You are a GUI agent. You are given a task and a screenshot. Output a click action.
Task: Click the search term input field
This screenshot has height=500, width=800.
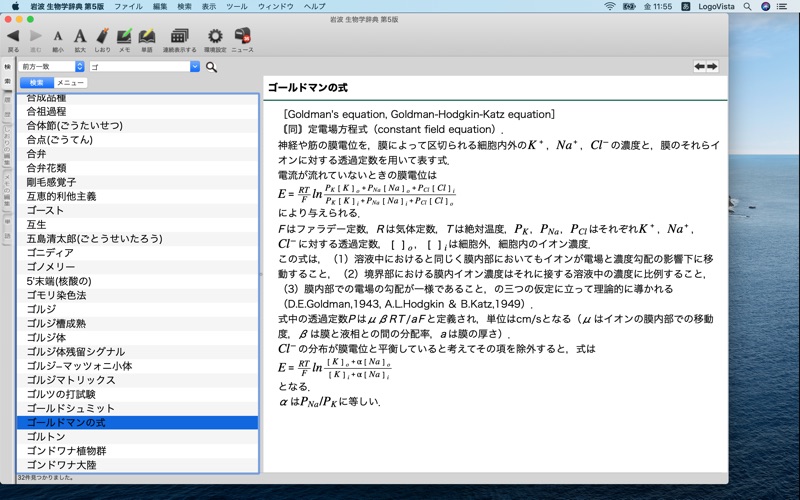[x=140, y=66]
